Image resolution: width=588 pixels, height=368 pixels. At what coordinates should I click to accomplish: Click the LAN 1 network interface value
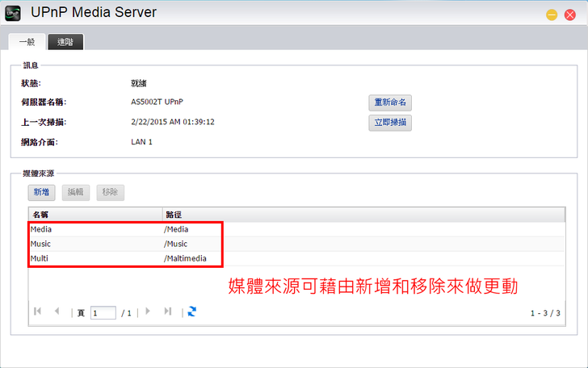tap(142, 142)
